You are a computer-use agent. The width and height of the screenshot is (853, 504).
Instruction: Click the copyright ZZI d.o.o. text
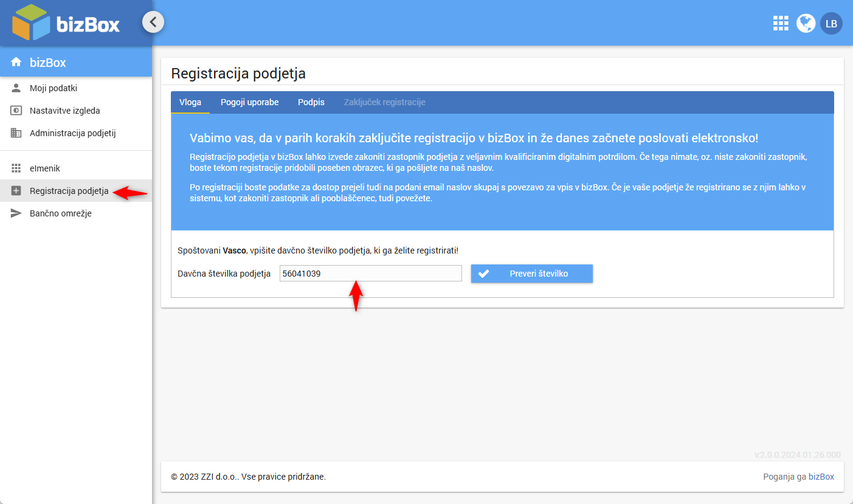pos(249,477)
